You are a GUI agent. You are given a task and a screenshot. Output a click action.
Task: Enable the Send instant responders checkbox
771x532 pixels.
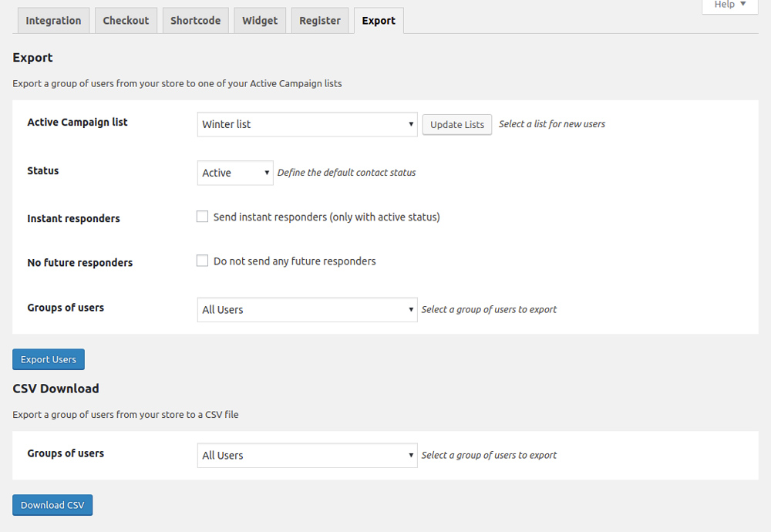pyautogui.click(x=203, y=217)
